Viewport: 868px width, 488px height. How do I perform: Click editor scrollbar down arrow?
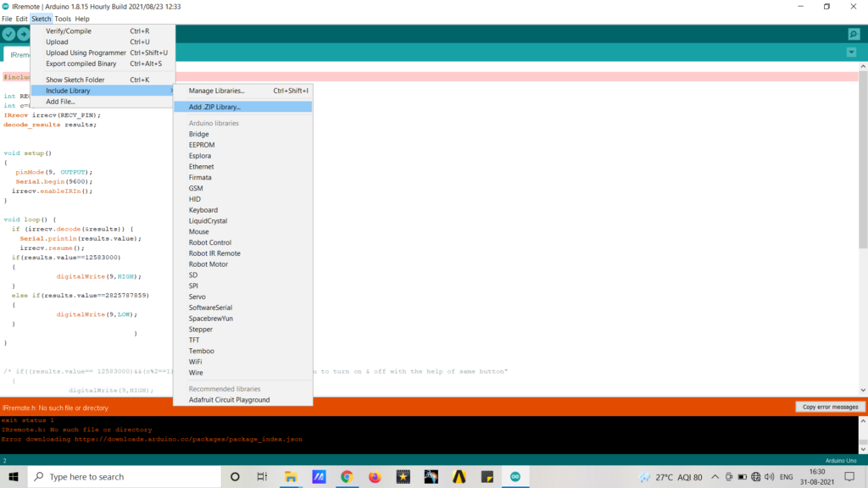(863, 390)
